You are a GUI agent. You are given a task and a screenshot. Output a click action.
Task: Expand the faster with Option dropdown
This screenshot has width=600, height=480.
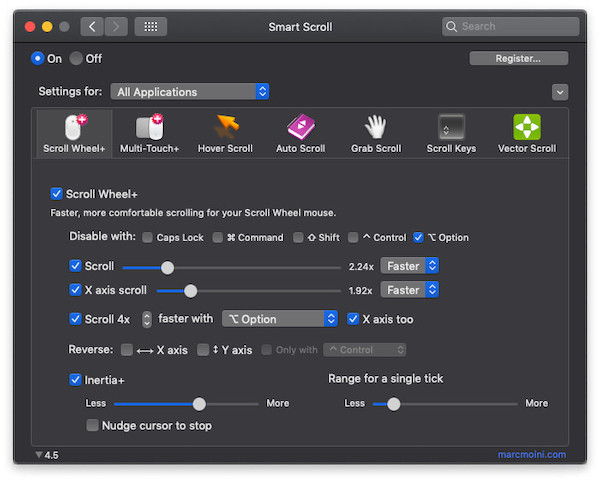point(280,319)
